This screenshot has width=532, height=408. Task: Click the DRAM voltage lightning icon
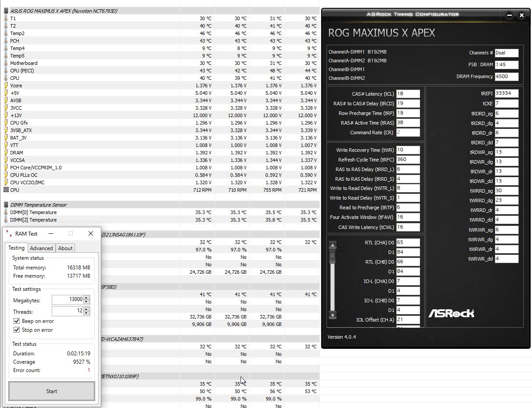point(6,153)
